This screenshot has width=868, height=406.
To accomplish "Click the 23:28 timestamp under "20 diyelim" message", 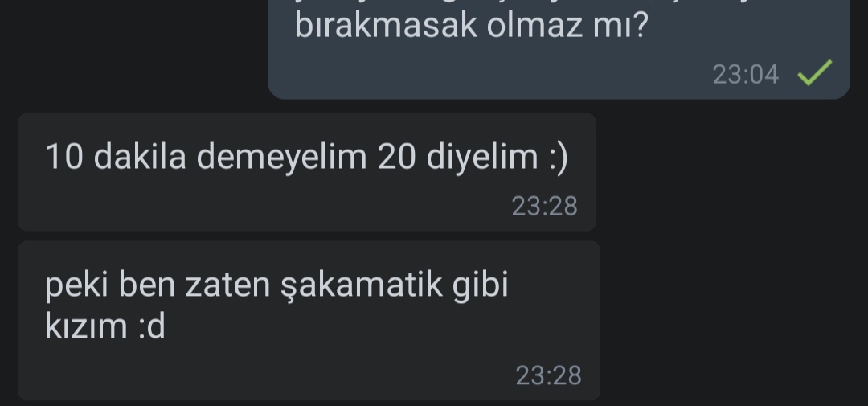I will point(544,206).
